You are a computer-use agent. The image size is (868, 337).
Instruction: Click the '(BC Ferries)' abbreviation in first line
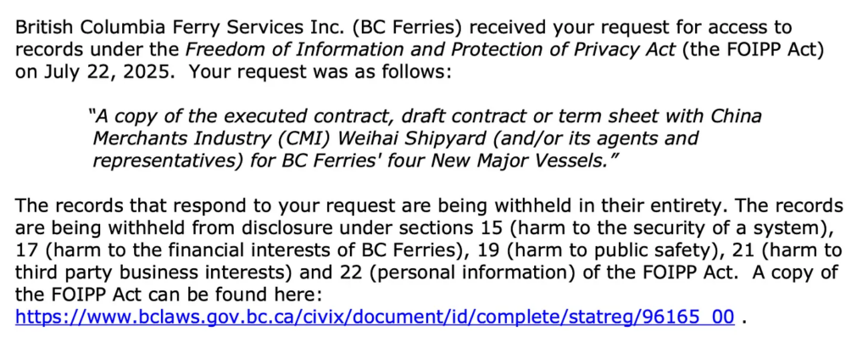(x=408, y=28)
